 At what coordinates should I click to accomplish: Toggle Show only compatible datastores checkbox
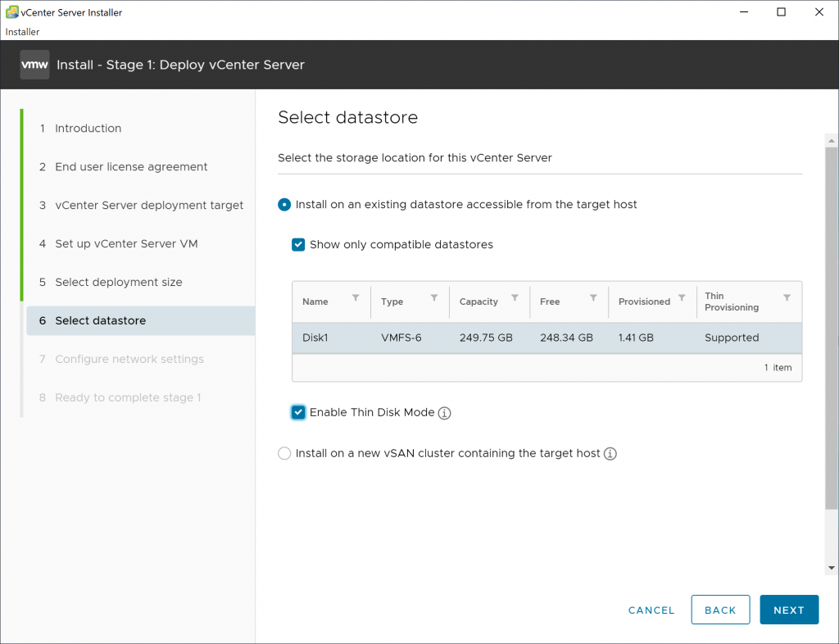tap(298, 244)
